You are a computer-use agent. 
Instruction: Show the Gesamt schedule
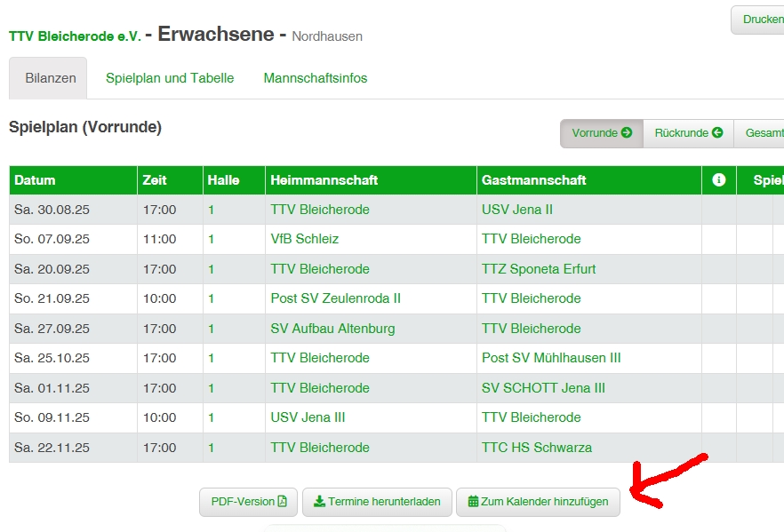759,133
